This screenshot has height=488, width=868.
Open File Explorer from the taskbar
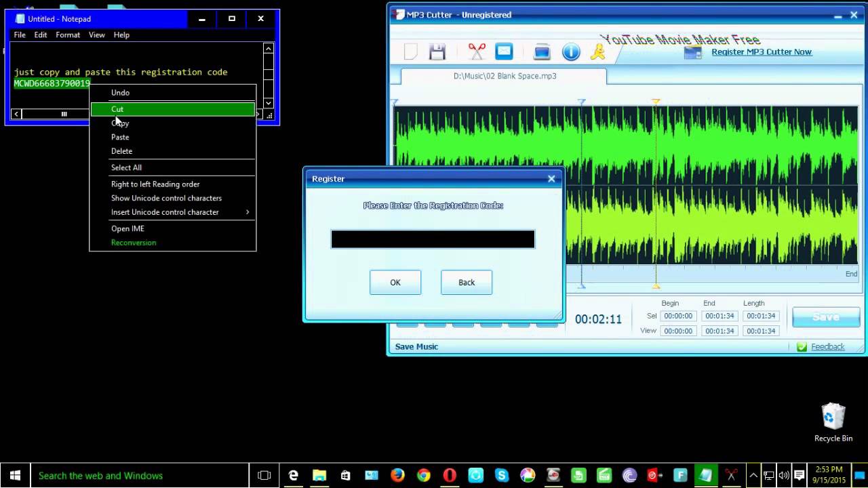(319, 476)
